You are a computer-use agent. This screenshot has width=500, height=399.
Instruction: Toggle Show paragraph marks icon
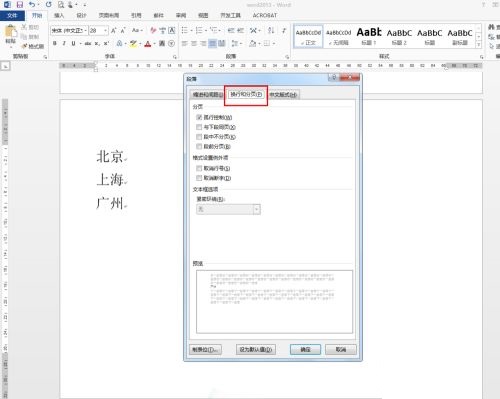(284, 31)
